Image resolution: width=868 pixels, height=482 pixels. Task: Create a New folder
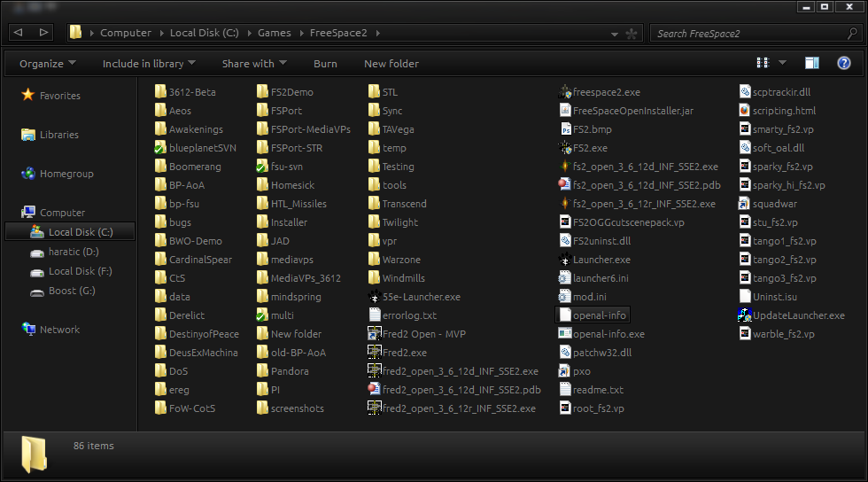coord(391,64)
